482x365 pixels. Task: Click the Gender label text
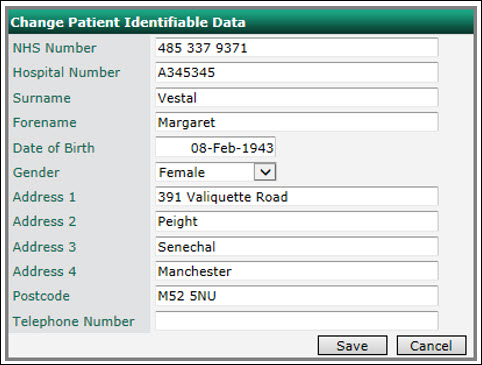[x=36, y=173]
